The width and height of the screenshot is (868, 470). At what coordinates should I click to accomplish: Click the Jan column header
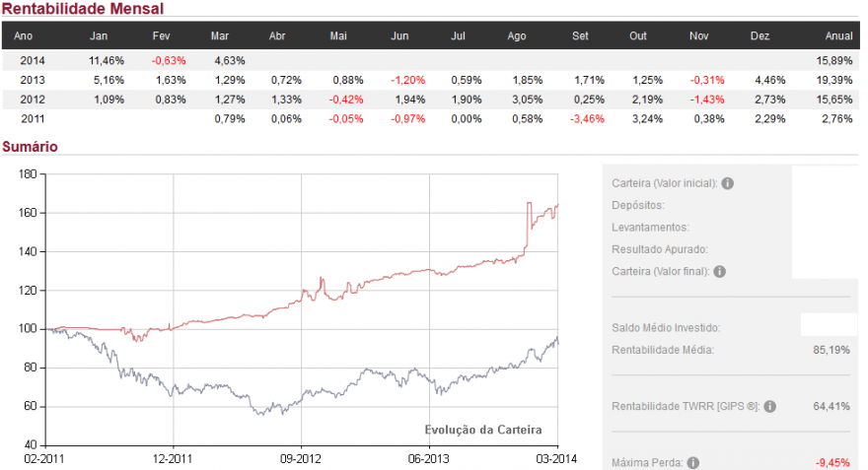(x=99, y=35)
